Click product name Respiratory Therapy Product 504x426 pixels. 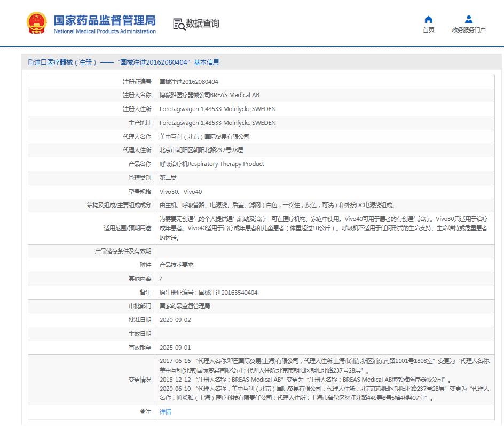point(211,164)
